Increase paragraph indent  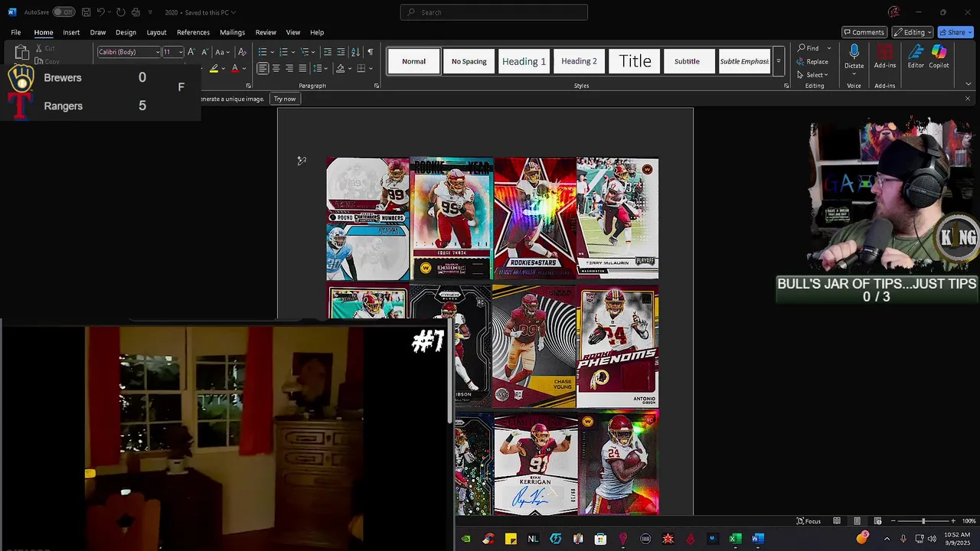tap(341, 52)
